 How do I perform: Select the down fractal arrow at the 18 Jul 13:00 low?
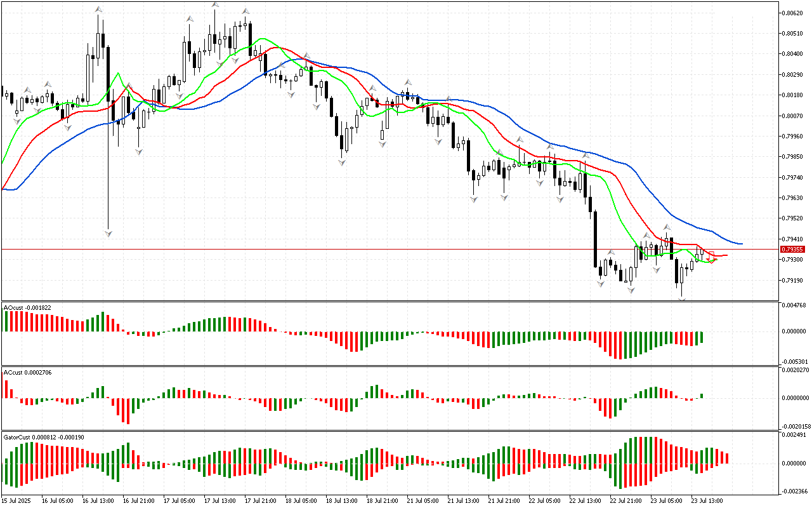342,163
